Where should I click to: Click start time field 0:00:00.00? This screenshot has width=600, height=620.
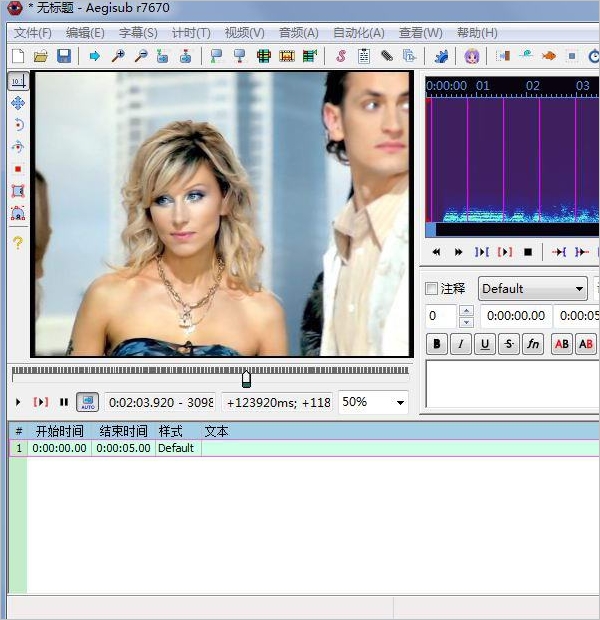click(516, 316)
